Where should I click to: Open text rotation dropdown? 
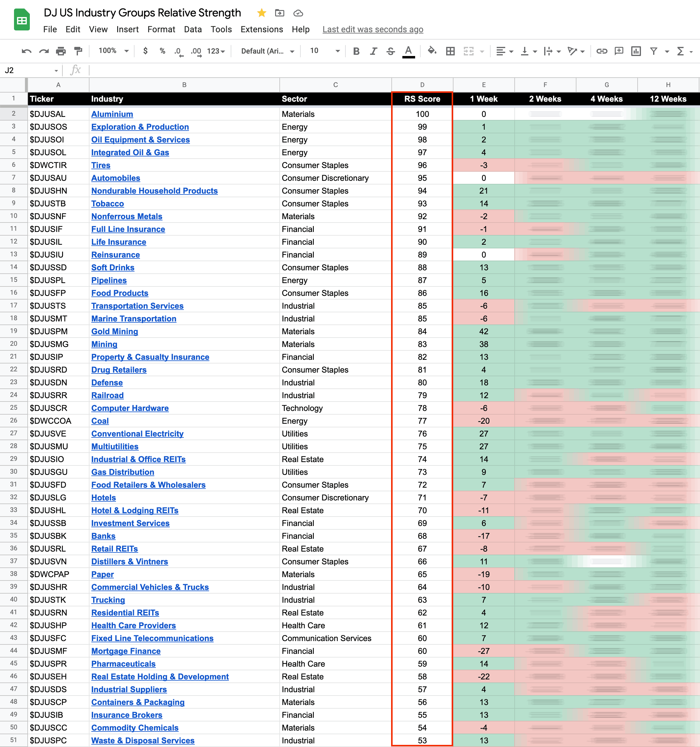(x=576, y=51)
